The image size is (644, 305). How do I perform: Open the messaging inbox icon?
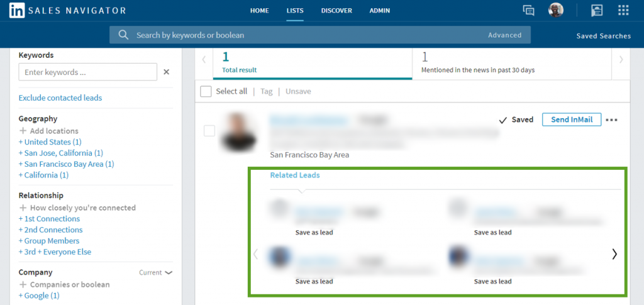point(528,11)
